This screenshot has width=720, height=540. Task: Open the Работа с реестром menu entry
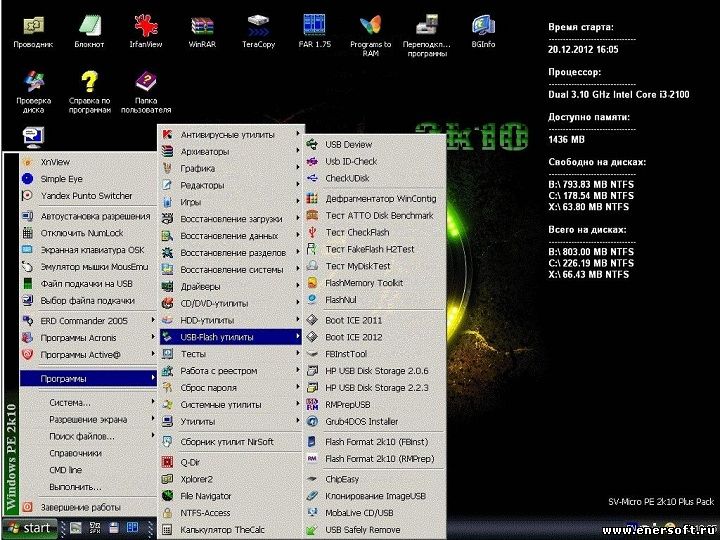pyautogui.click(x=231, y=371)
